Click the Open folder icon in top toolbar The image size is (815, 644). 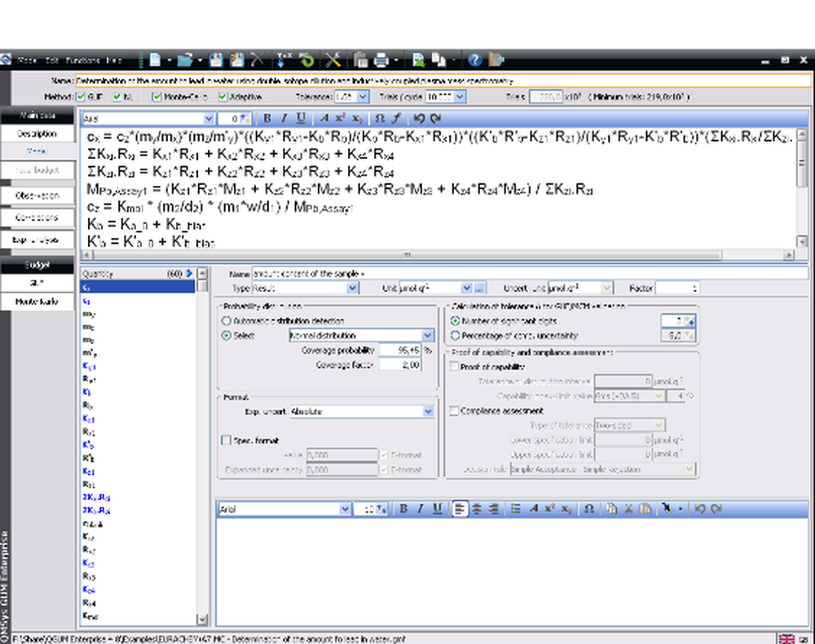(x=184, y=60)
